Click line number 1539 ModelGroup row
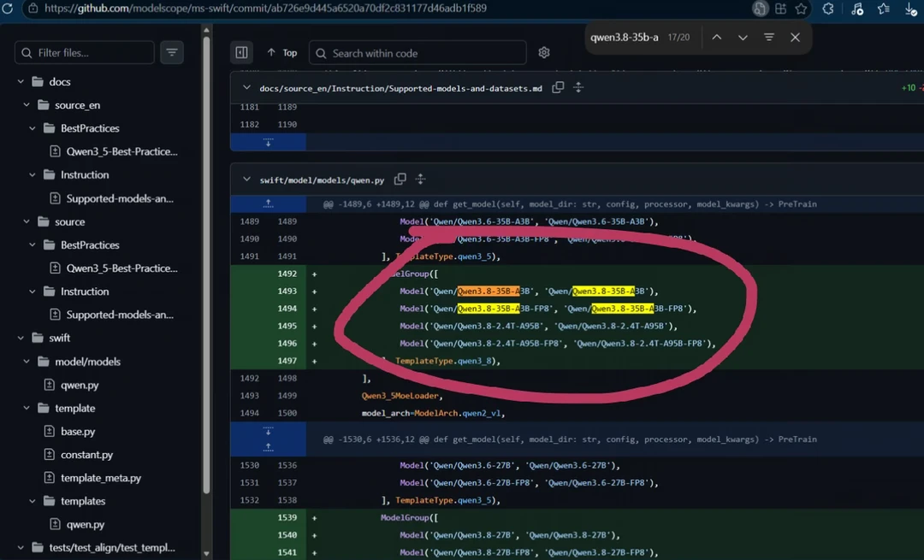 coord(287,517)
